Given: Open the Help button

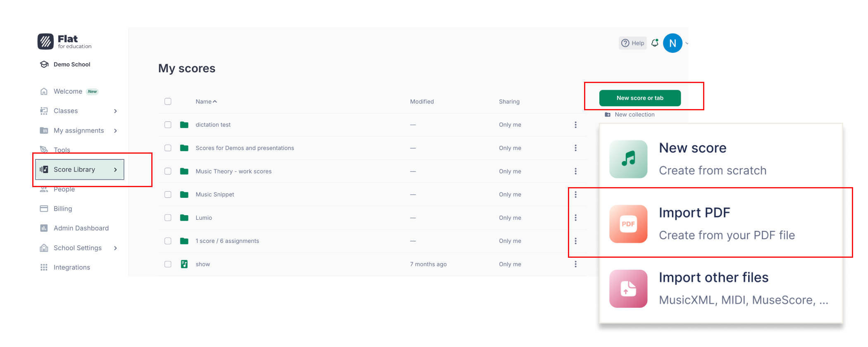Looking at the screenshot, I should pyautogui.click(x=633, y=43).
